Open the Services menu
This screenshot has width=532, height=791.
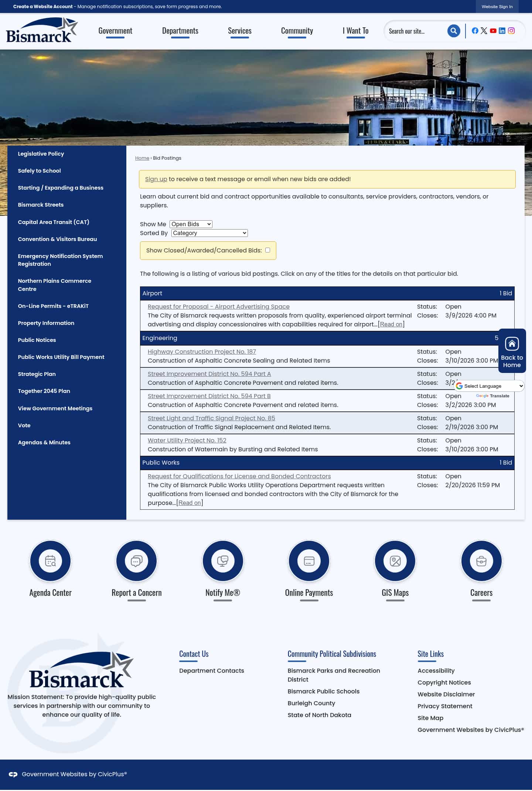[x=240, y=31]
